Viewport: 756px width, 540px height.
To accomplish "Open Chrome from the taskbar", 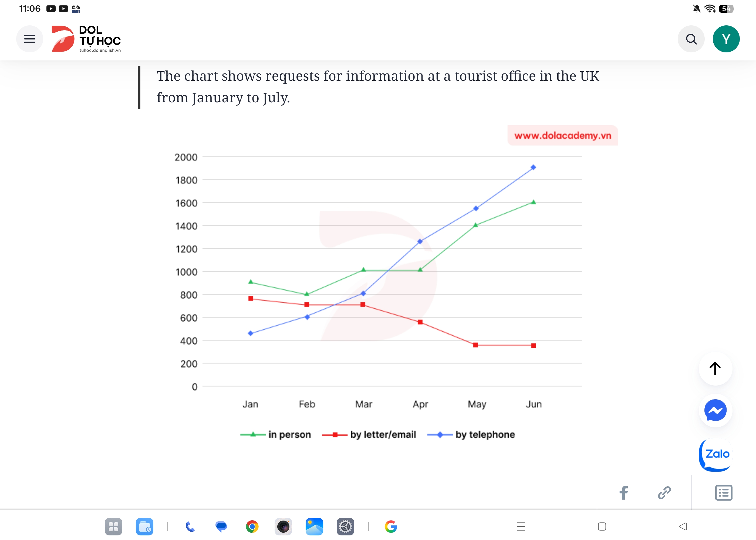I will click(252, 527).
